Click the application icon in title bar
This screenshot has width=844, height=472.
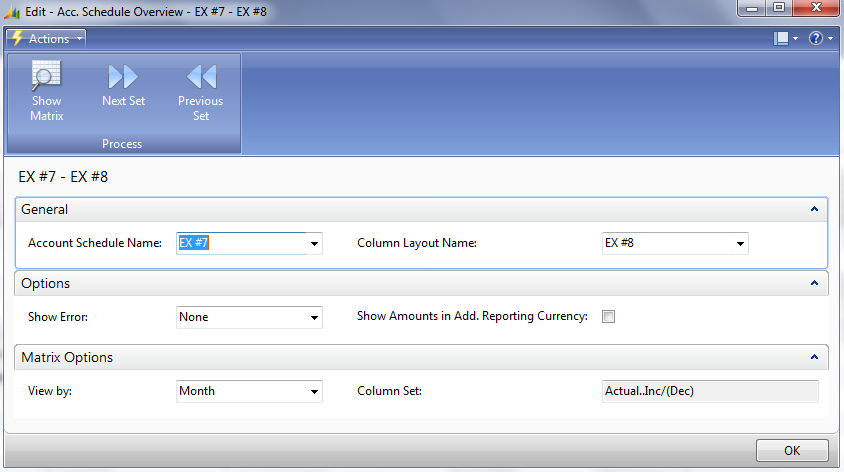[13, 11]
